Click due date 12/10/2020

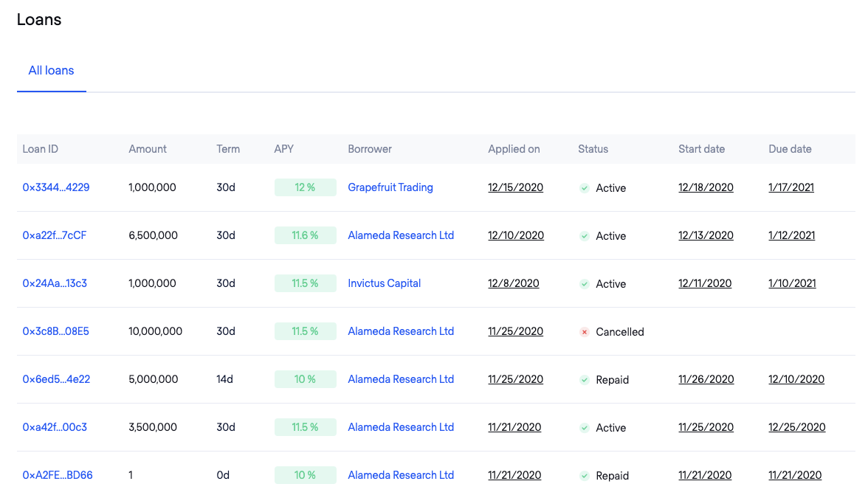(796, 379)
